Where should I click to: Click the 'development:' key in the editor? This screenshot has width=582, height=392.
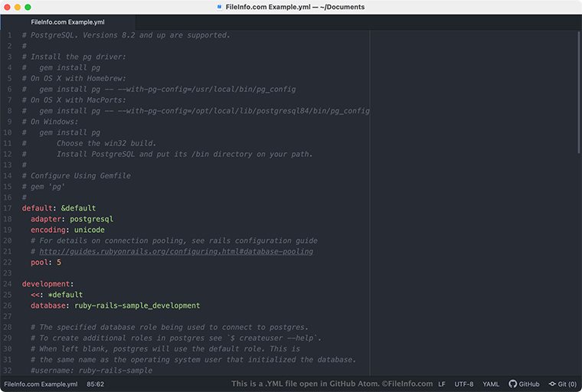pyautogui.click(x=47, y=284)
